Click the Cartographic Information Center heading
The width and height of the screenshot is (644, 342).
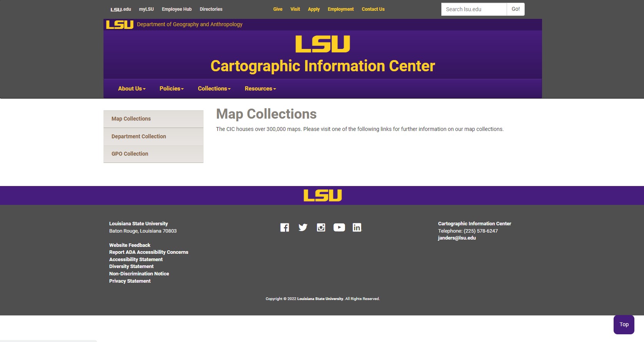tap(323, 66)
